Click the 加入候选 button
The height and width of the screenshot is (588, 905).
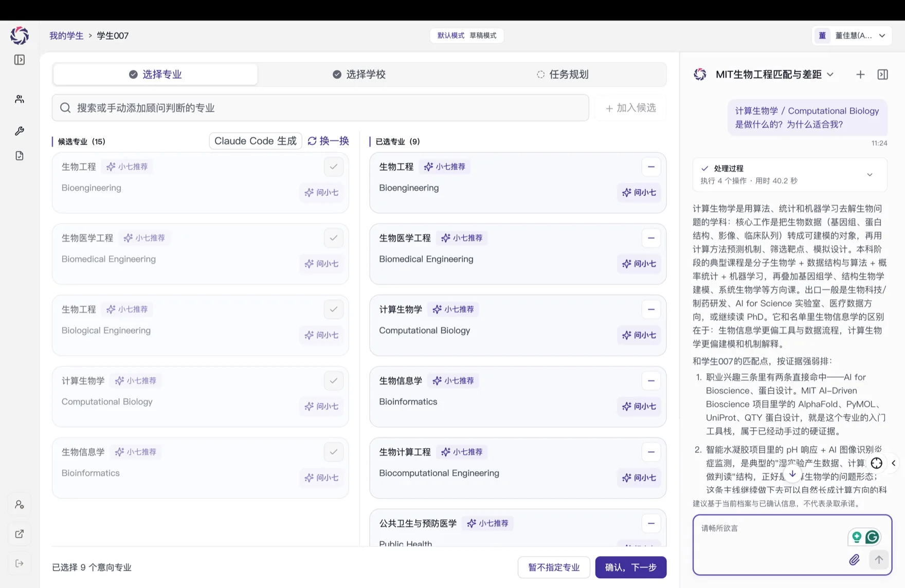(631, 108)
